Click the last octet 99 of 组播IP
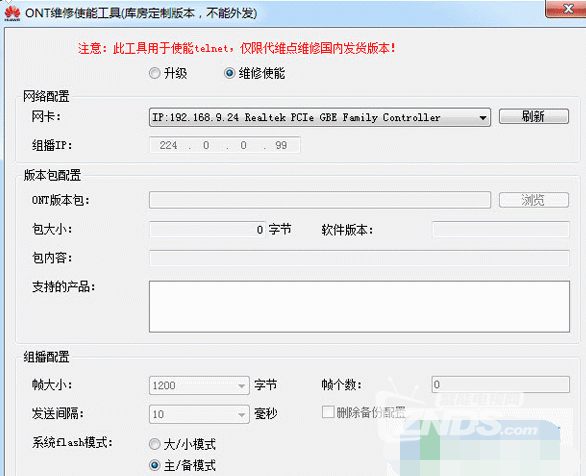This screenshot has width=586, height=476. (281, 145)
